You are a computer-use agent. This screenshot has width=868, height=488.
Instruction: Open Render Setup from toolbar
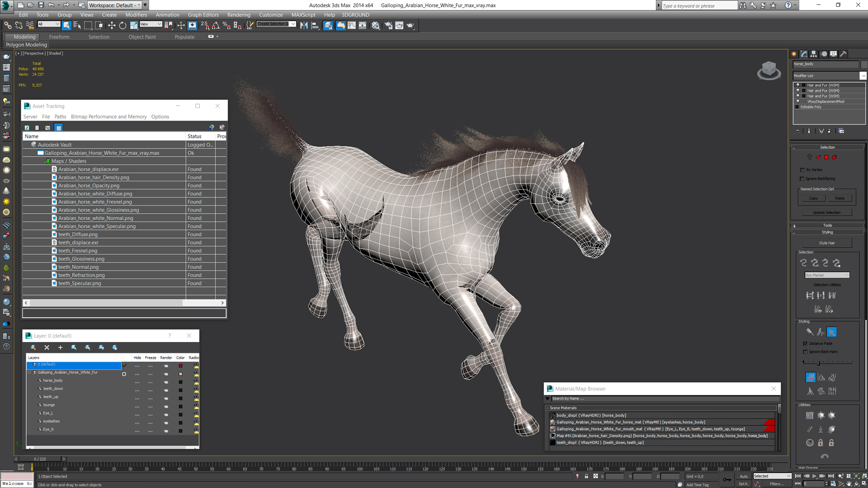[x=388, y=25]
